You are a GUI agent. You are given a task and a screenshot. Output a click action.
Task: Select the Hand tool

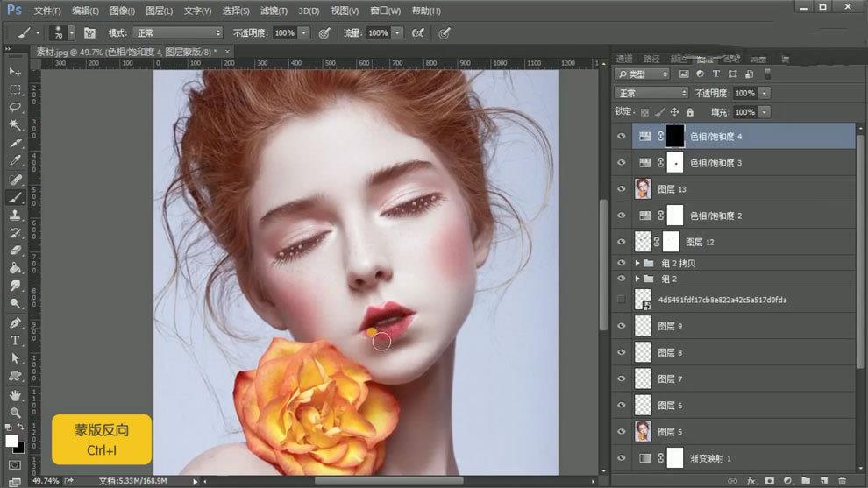pos(15,394)
